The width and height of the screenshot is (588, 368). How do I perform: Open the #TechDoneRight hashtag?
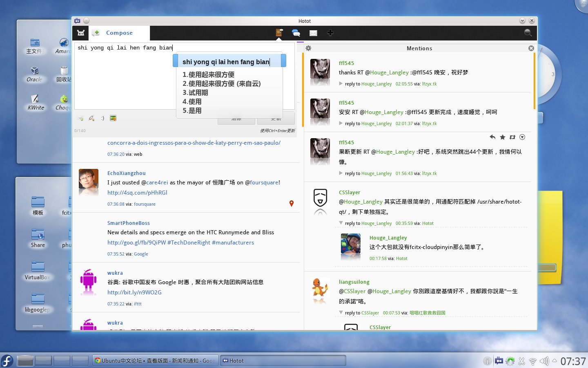tap(189, 242)
